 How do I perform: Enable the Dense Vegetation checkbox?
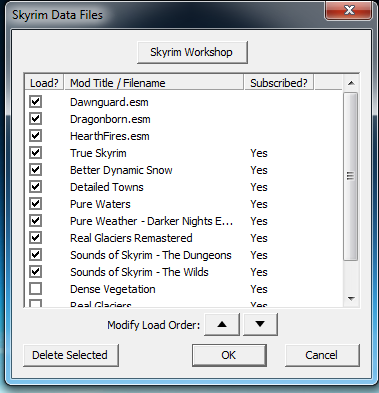(36, 289)
